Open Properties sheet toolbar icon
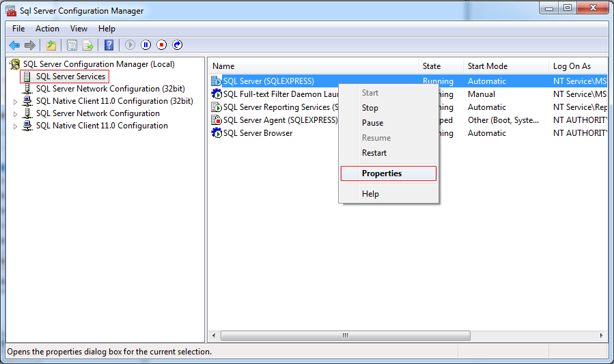 click(x=72, y=45)
